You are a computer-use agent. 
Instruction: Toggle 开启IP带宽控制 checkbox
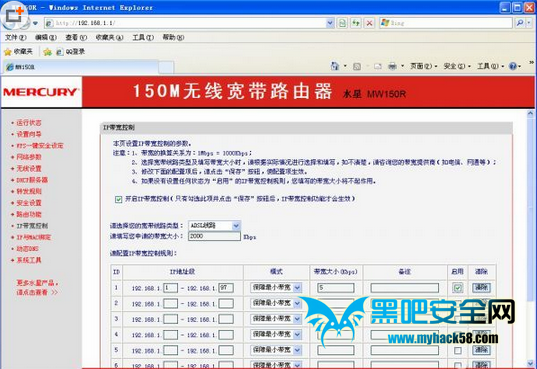pos(118,199)
